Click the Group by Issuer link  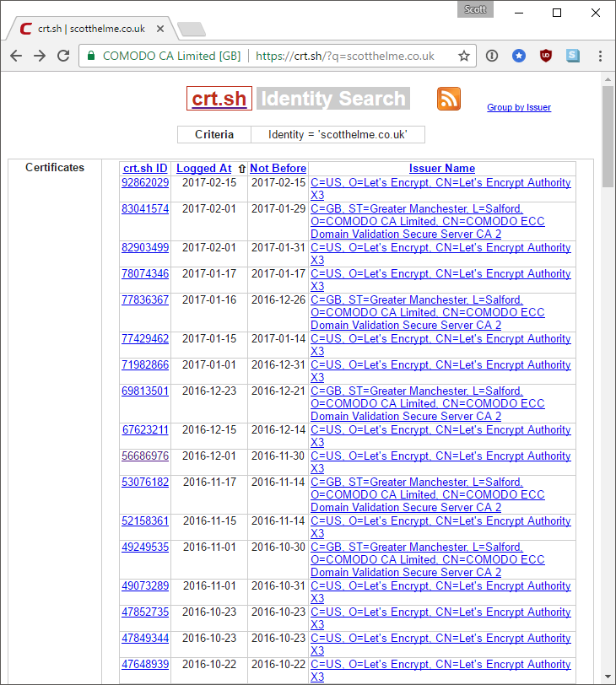pos(518,107)
